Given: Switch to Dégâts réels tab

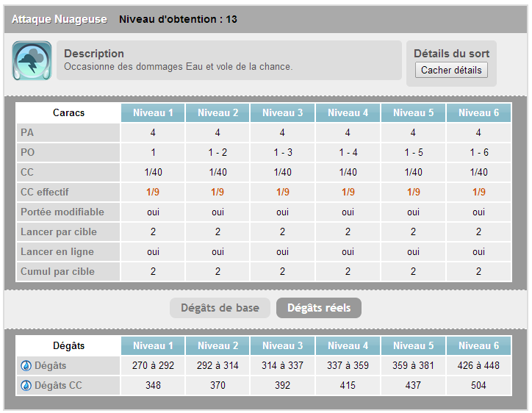Looking at the screenshot, I should (319, 308).
